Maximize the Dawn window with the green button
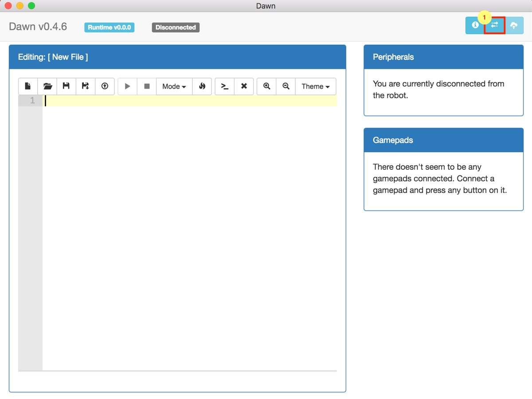This screenshot has height=399, width=532. [x=31, y=6]
